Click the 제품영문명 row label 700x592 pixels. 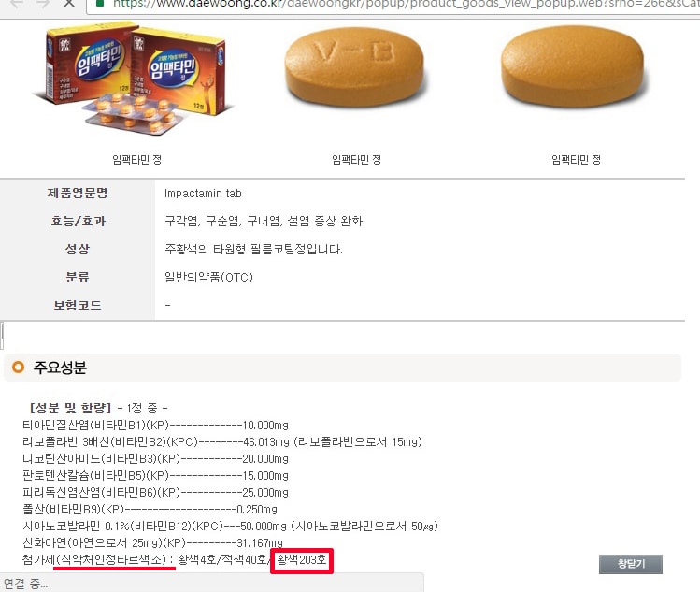click(x=78, y=193)
